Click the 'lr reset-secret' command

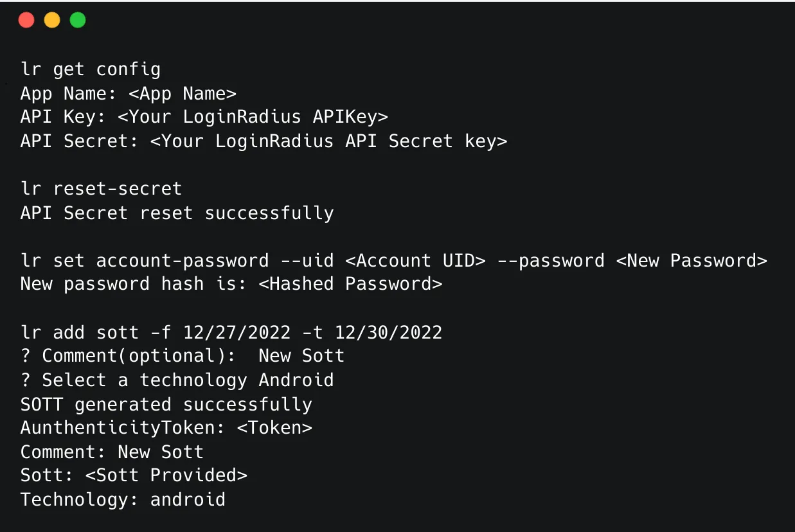[x=102, y=189]
